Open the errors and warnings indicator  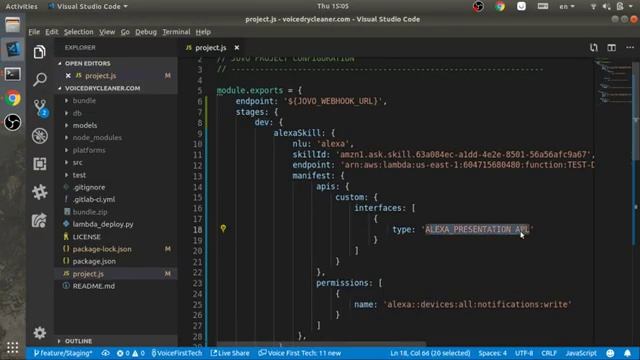click(x=131, y=353)
